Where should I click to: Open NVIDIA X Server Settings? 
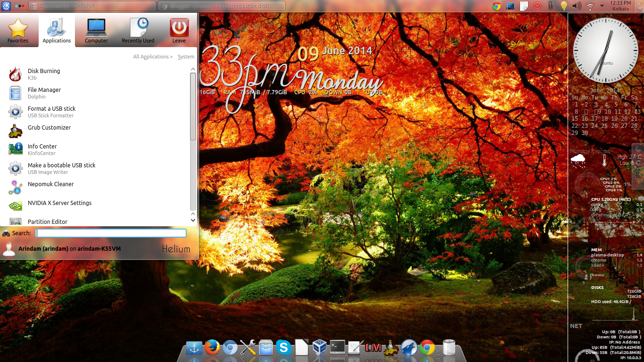click(98, 206)
